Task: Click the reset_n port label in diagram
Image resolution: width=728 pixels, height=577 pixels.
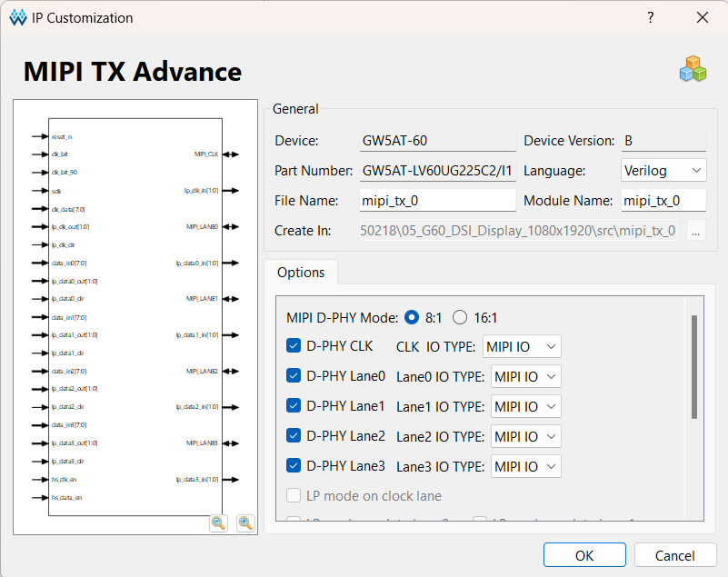Action: [62, 137]
